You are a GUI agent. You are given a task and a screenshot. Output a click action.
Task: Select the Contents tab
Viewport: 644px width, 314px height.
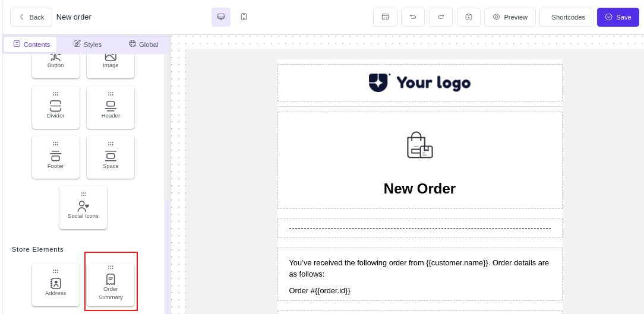[31, 45]
